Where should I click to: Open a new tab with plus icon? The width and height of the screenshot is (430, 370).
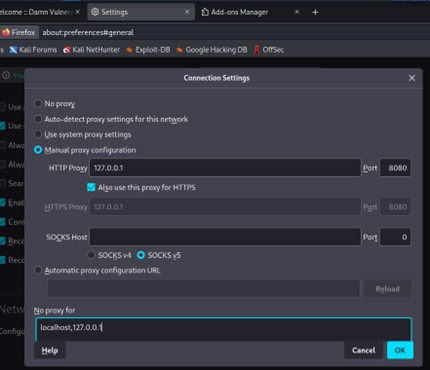(x=315, y=12)
